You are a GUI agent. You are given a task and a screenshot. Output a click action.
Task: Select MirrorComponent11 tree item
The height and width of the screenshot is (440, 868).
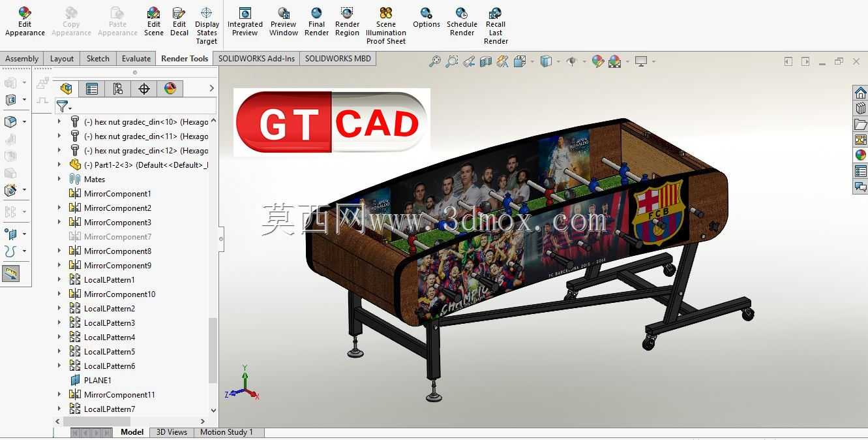(119, 394)
